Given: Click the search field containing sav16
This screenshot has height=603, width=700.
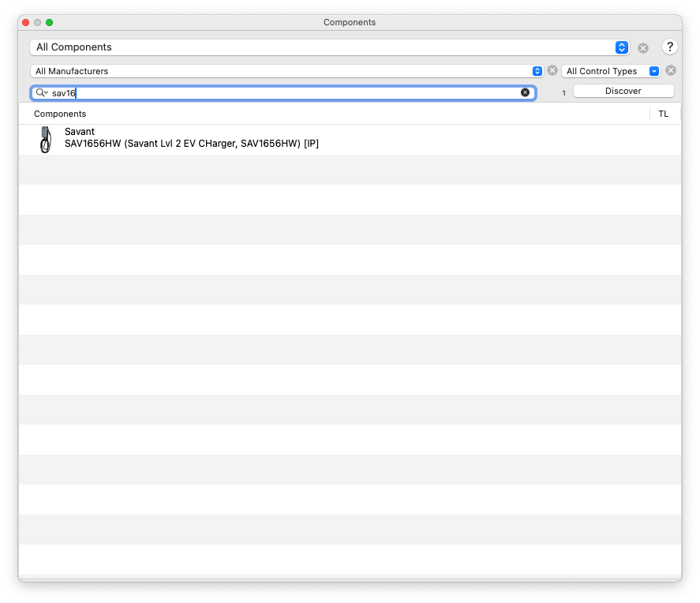Looking at the screenshot, I should click(x=284, y=93).
